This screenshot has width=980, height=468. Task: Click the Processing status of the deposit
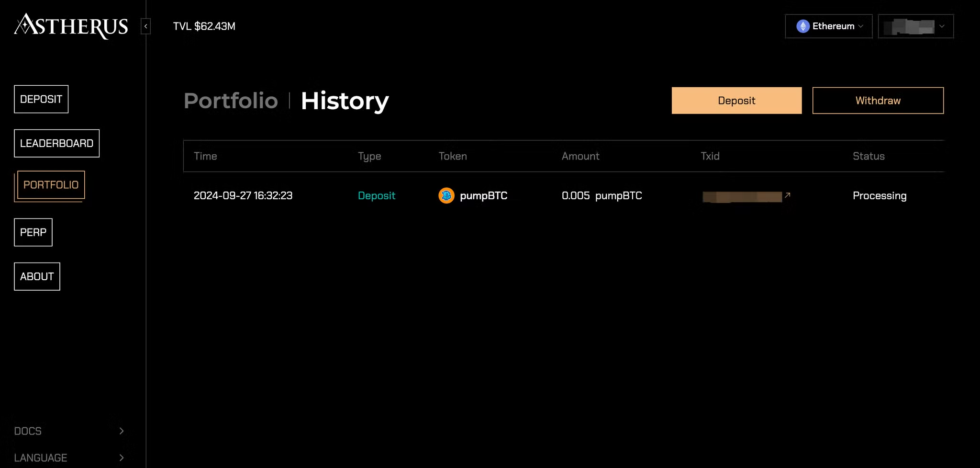(879, 195)
